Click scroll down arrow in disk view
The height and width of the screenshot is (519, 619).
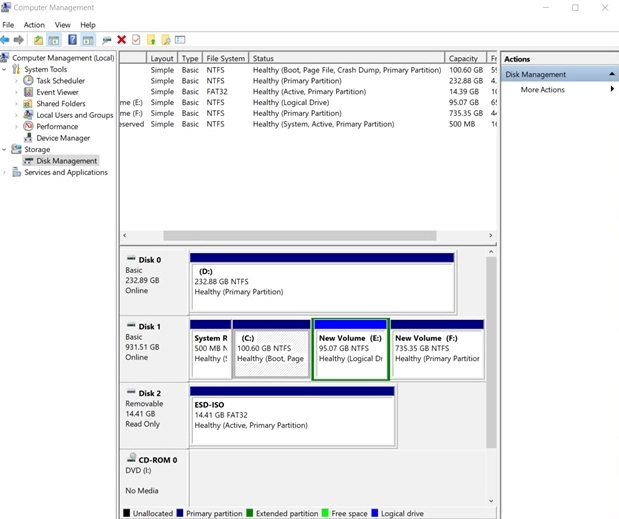(x=491, y=501)
